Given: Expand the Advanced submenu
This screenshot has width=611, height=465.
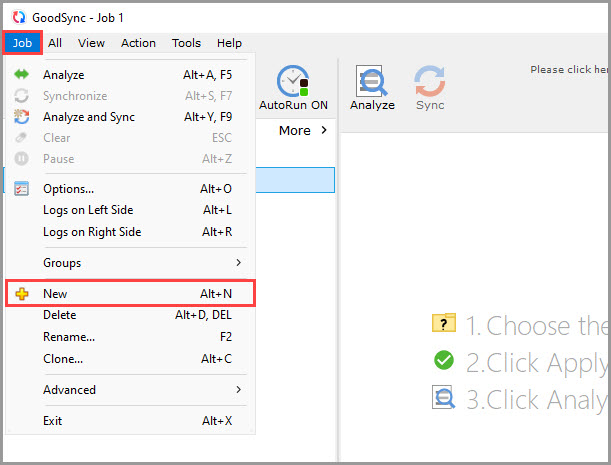Looking at the screenshot, I should [130, 390].
